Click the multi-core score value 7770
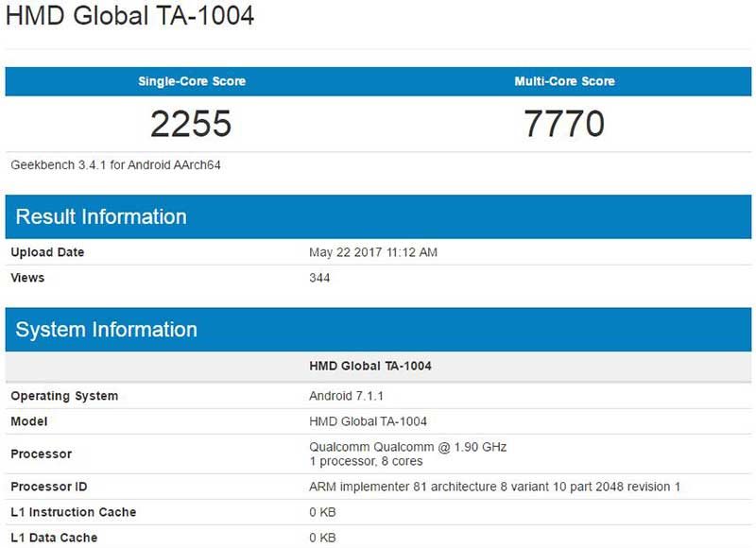The image size is (756, 548). 564,123
